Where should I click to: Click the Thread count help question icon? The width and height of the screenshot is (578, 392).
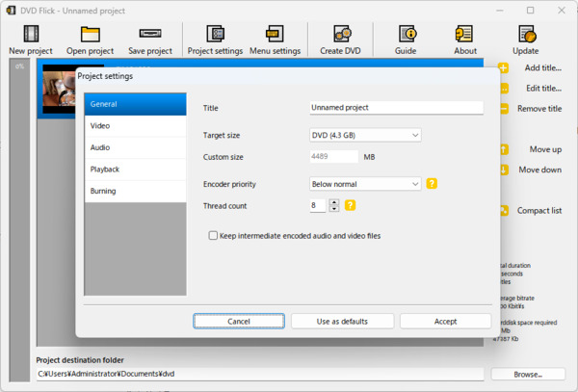pyautogui.click(x=350, y=205)
